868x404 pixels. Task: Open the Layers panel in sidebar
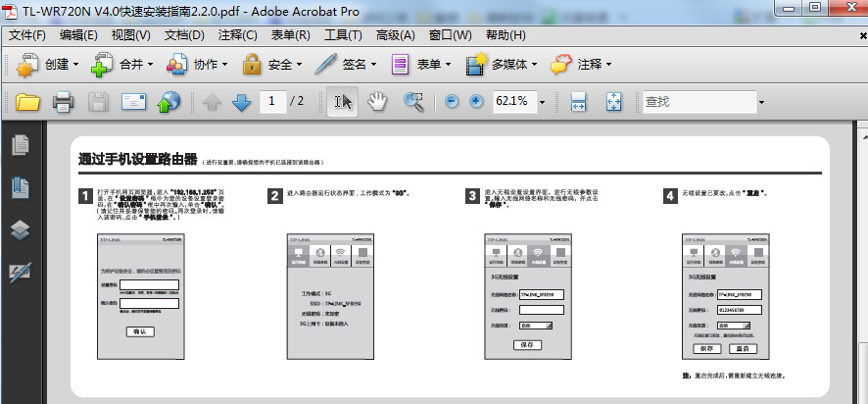pyautogui.click(x=21, y=230)
